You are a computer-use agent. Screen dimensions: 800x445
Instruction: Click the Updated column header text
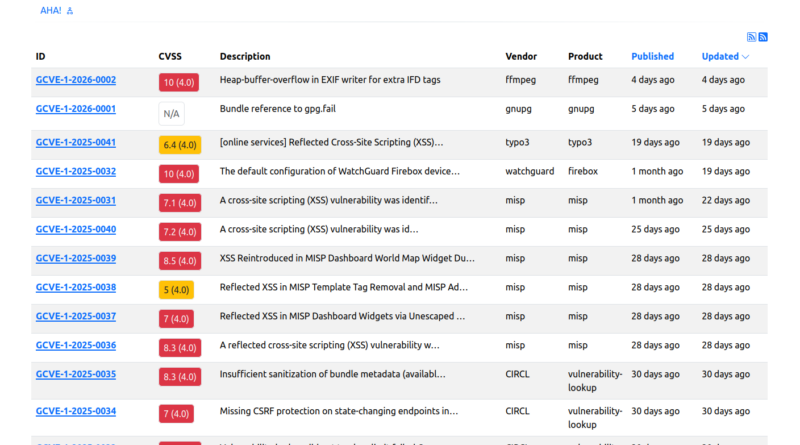point(720,57)
